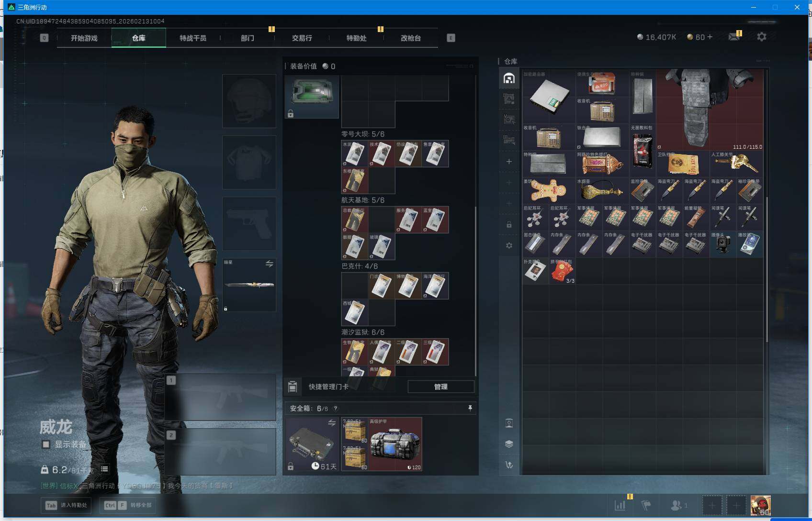The height and width of the screenshot is (521, 812).
Task: Open the mail envelope icon
Action: 734,37
